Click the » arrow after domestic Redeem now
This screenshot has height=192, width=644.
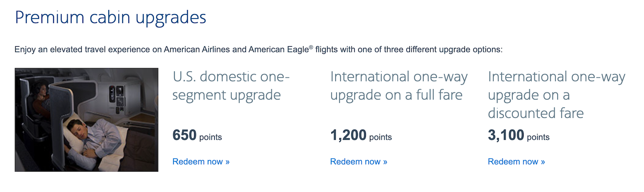pos(227,162)
